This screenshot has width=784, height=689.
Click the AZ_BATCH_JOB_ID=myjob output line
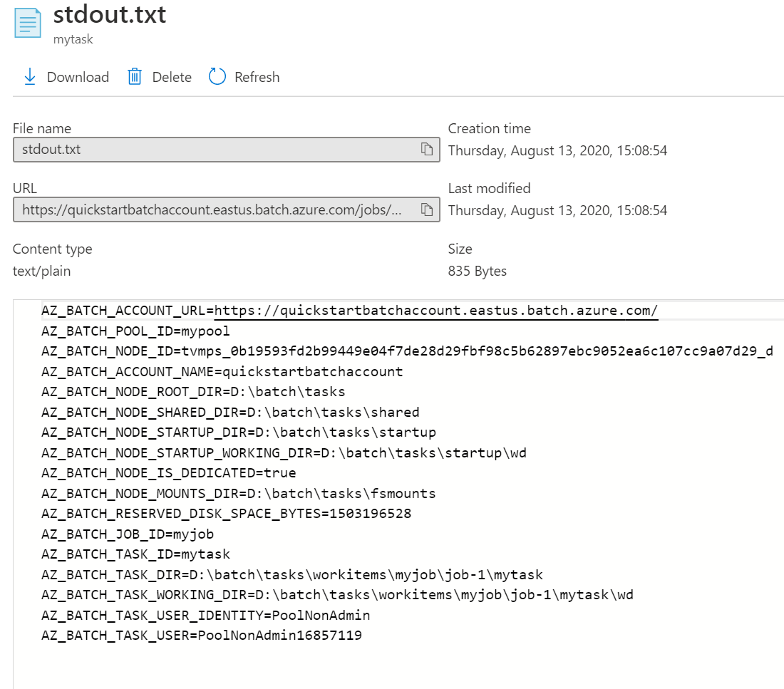pos(128,534)
